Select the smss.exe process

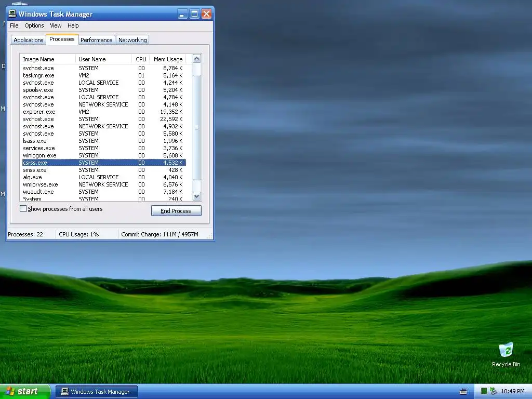pos(103,170)
